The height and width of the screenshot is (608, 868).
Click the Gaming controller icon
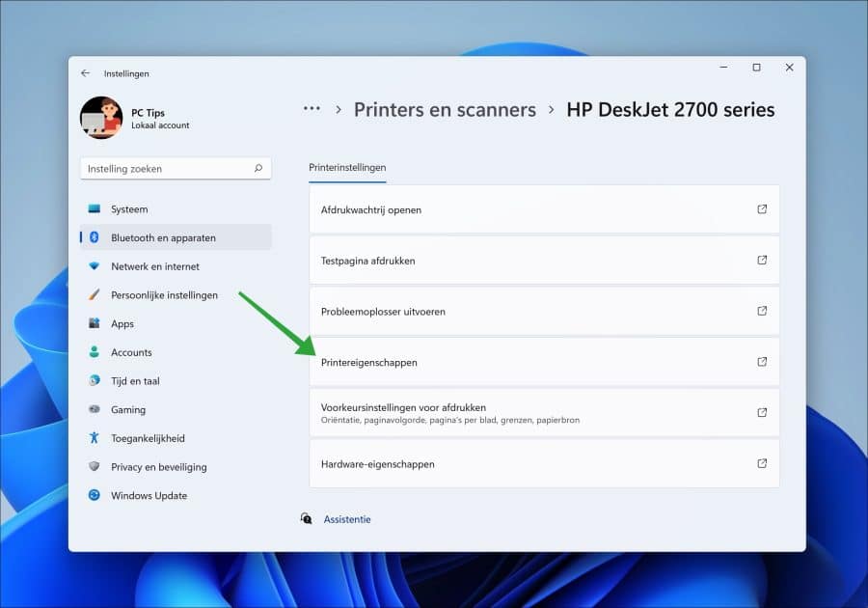tap(95, 409)
